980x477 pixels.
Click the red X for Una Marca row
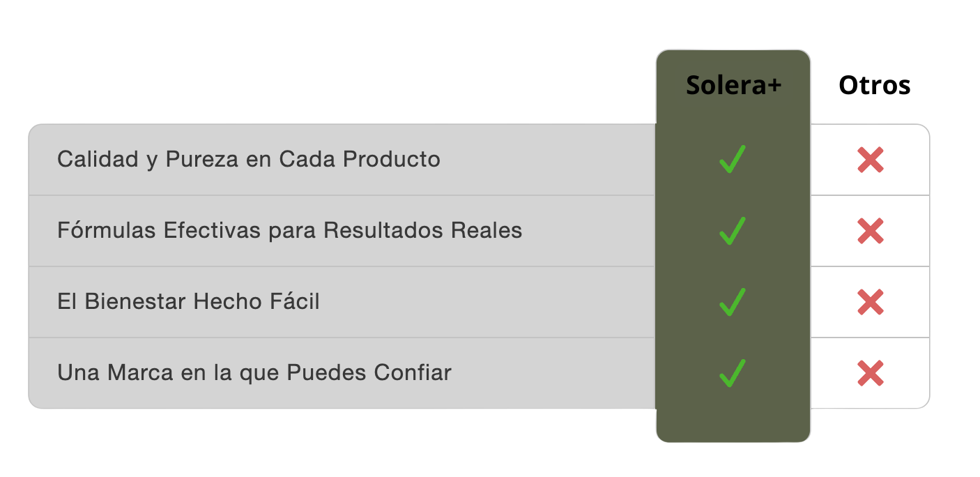pos(870,374)
